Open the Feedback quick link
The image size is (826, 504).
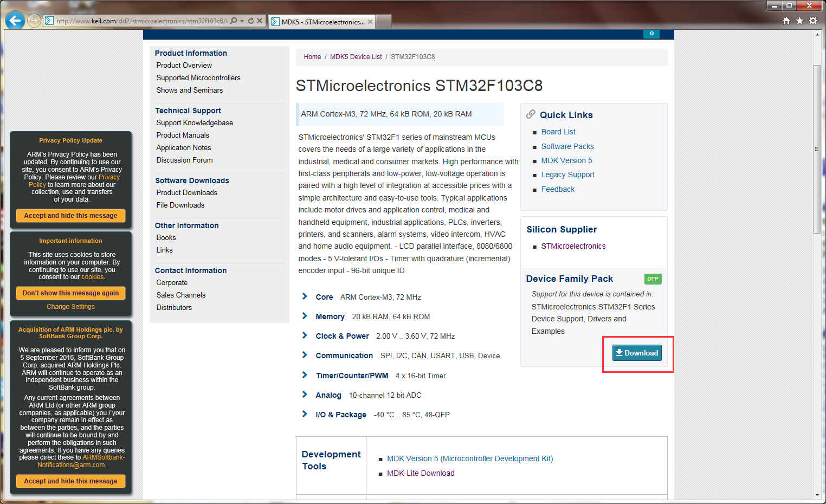point(558,189)
